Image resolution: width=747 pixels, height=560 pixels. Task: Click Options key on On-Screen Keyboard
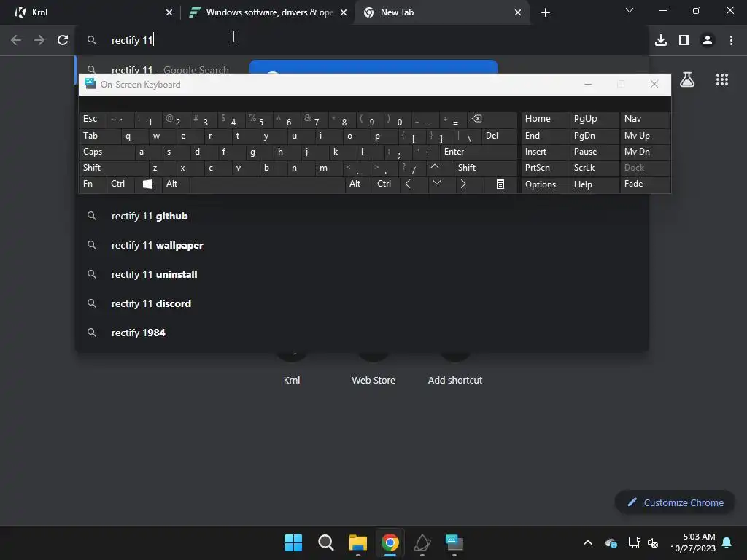tap(545, 184)
